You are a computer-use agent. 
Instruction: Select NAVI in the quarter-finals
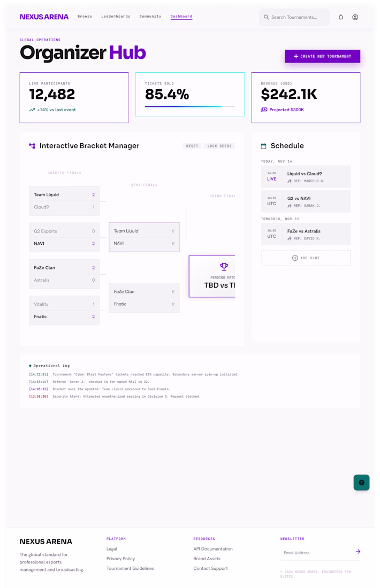click(x=64, y=243)
